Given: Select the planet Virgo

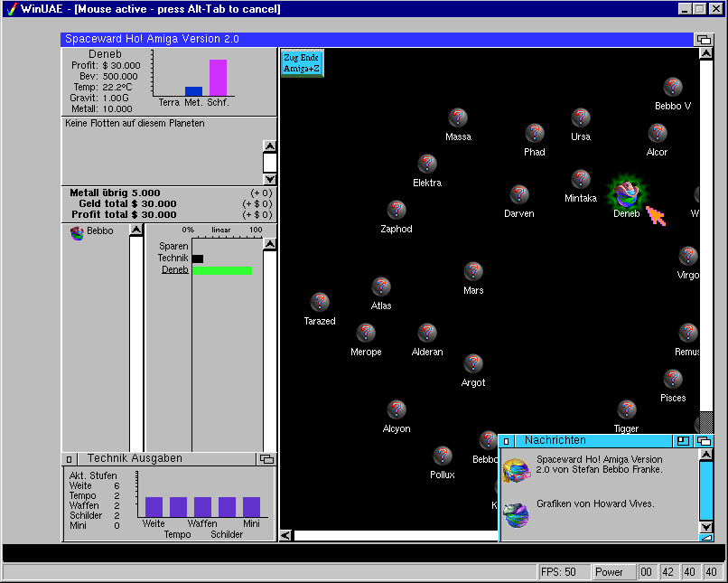Looking at the screenshot, I should coord(688,256).
